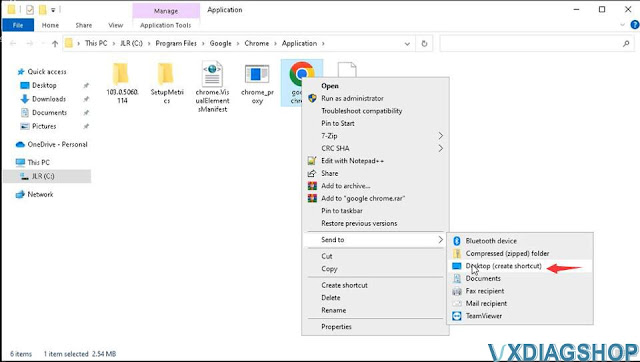Viewport: 640px width, 362px height.
Task: Open the Help question mark icon
Action: coord(635,25)
